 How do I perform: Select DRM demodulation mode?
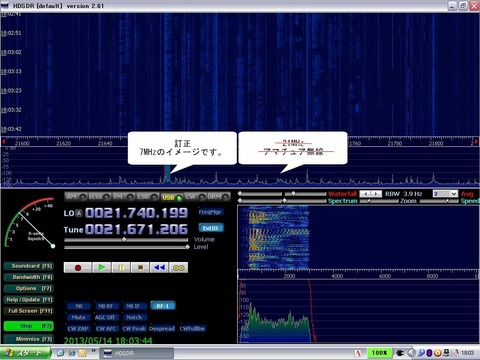click(218, 197)
